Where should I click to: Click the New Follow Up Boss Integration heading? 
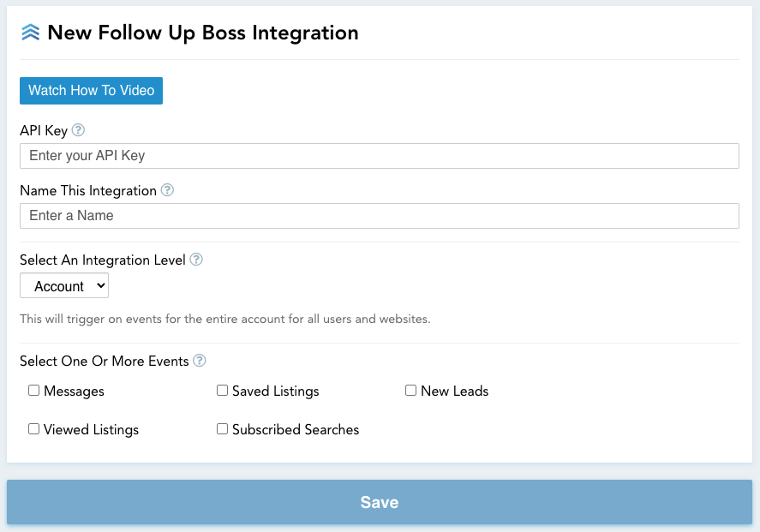(203, 33)
